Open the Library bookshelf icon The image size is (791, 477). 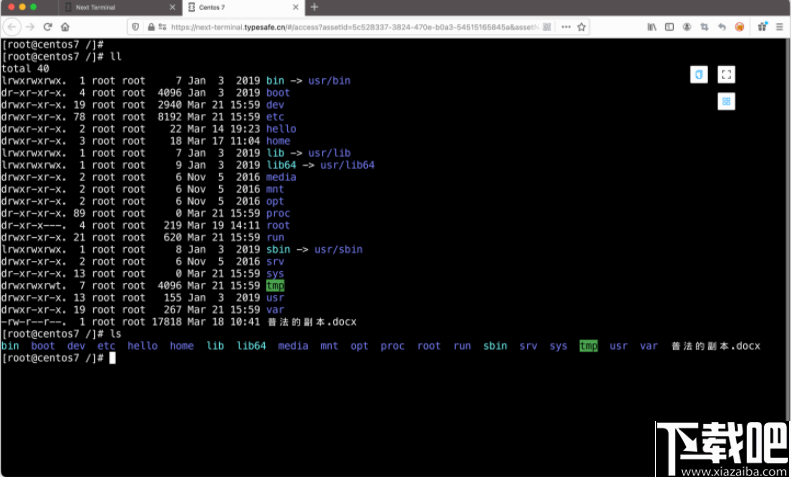point(652,27)
